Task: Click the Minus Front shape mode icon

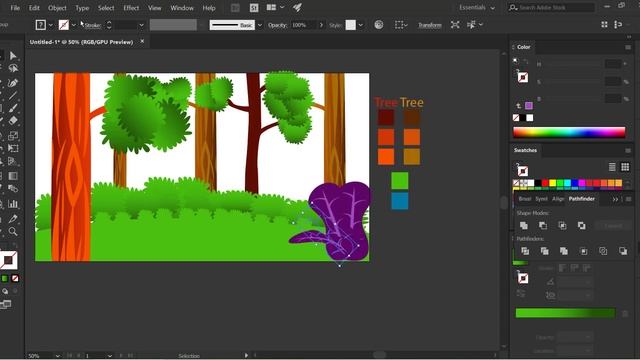Action: coord(543,225)
